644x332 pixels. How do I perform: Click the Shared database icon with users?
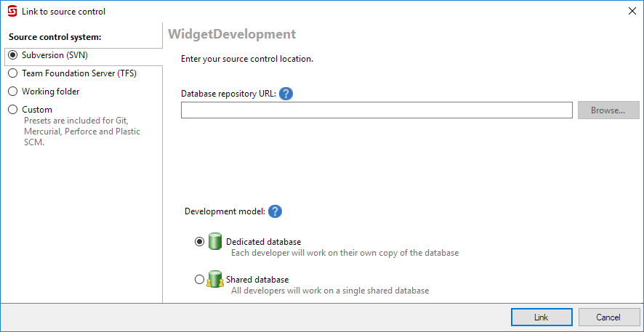(x=214, y=280)
